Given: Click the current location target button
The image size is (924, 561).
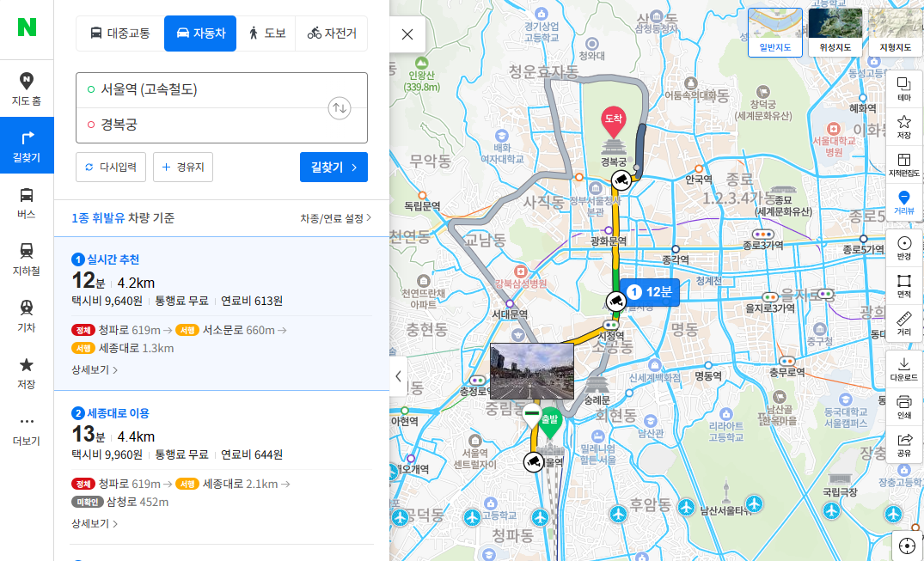Looking at the screenshot, I should [908, 545].
